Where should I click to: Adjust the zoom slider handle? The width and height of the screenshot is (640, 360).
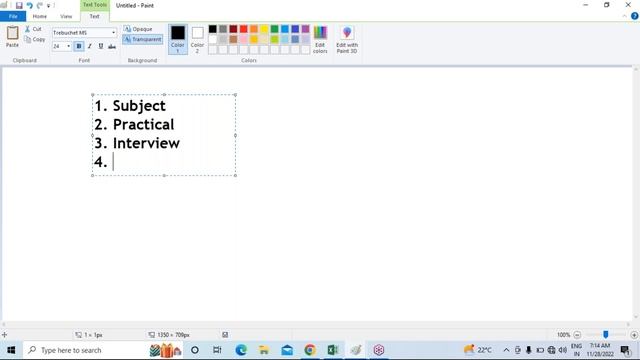click(606, 335)
